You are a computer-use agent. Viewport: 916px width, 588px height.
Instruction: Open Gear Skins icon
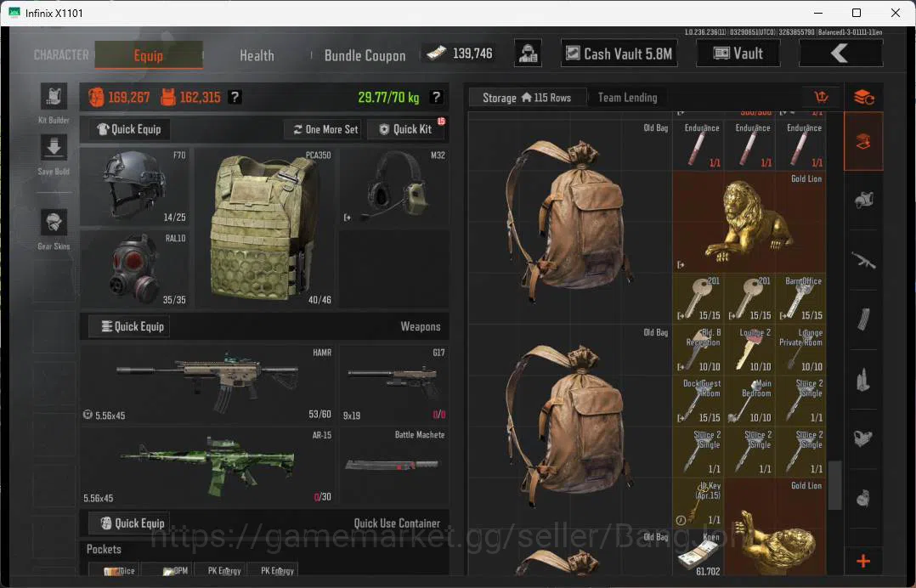click(x=54, y=223)
